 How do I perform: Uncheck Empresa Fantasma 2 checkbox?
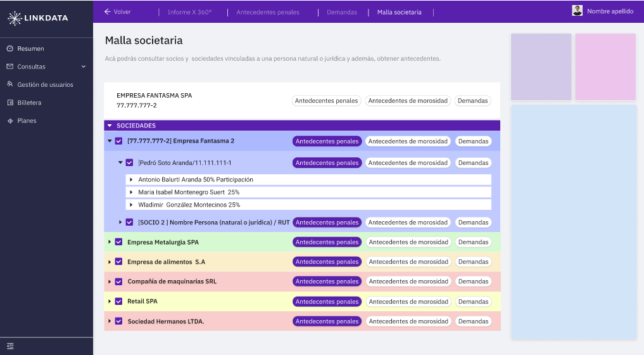[x=118, y=141]
